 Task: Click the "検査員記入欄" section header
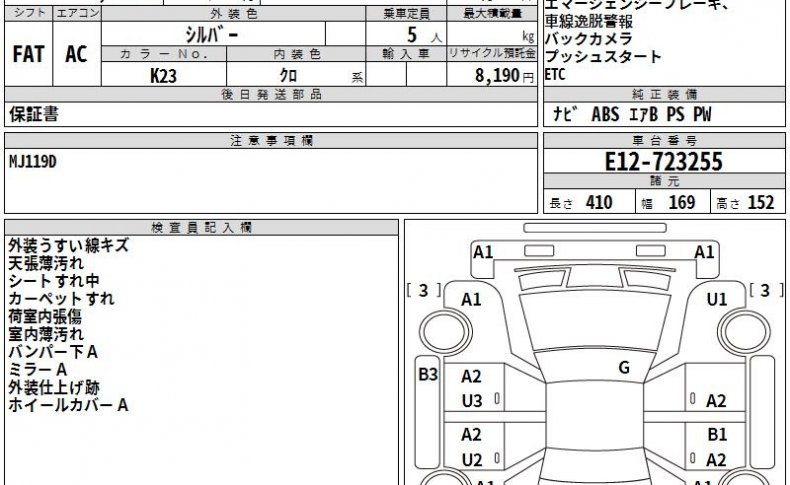pyautogui.click(x=202, y=227)
